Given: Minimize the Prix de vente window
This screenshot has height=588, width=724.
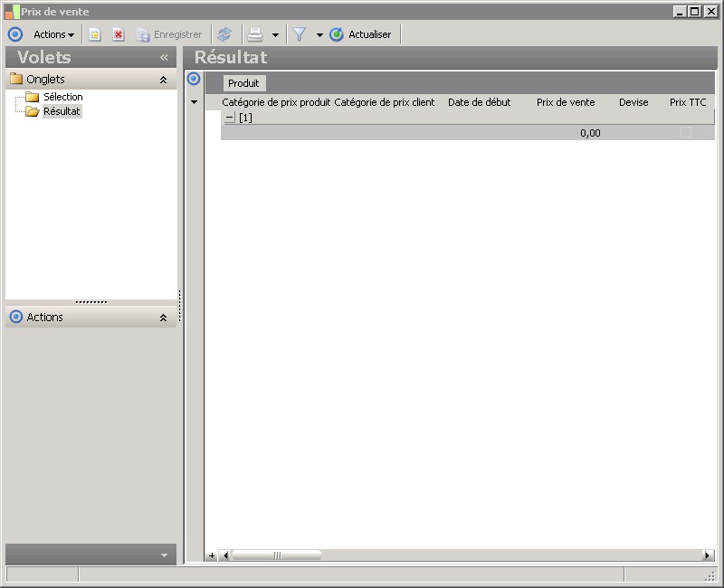Looking at the screenshot, I should pos(680,12).
